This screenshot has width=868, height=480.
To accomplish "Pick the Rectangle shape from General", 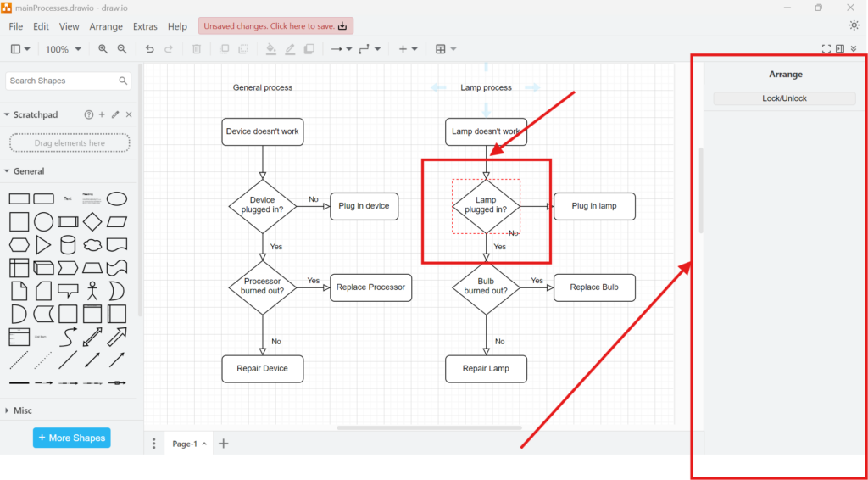I will [x=19, y=198].
